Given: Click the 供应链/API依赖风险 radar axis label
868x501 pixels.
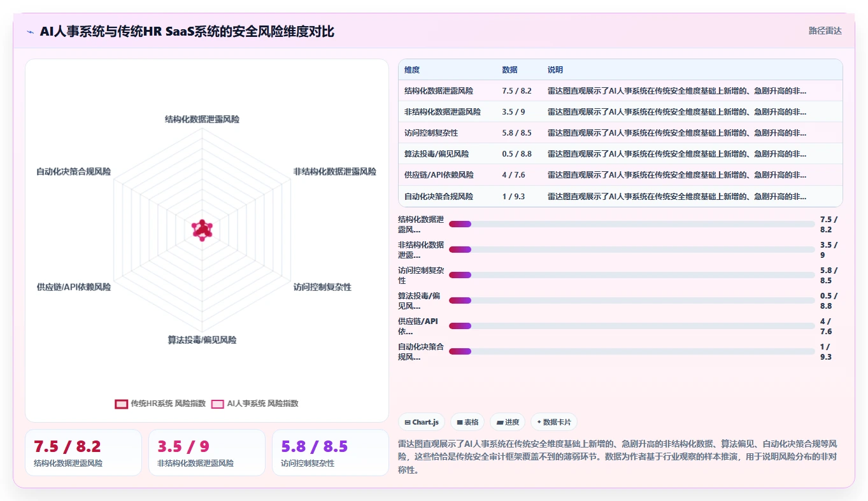Looking at the screenshot, I should (74, 287).
